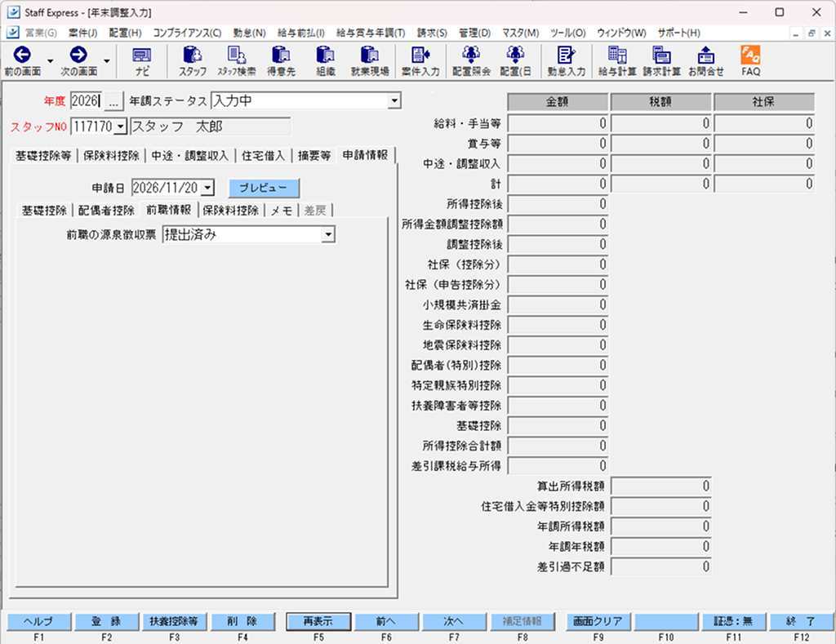Select the 配偶者控除 sub-tab

coord(106,211)
